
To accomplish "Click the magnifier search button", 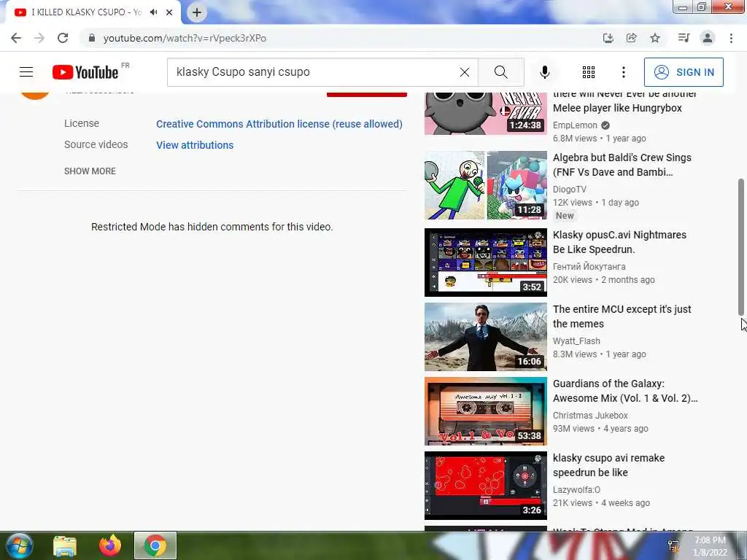I will click(x=500, y=72).
